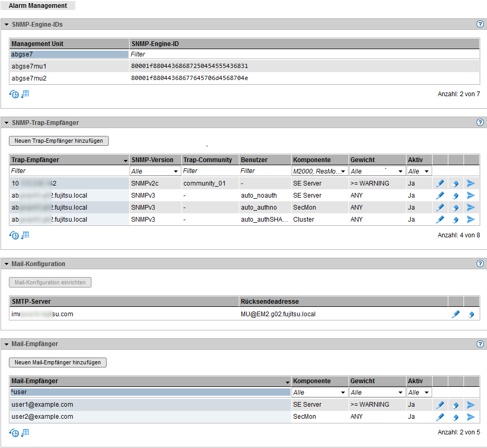Screen dimensions: 487x448
Task: Click the auto-refresh clock icon under Mail-Empfänger table
Action: [x=14, y=433]
